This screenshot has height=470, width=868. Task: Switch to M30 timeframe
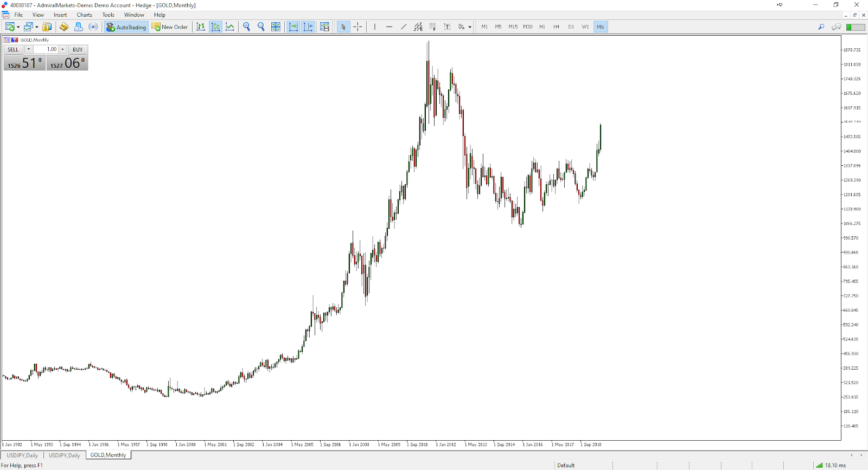pos(527,27)
